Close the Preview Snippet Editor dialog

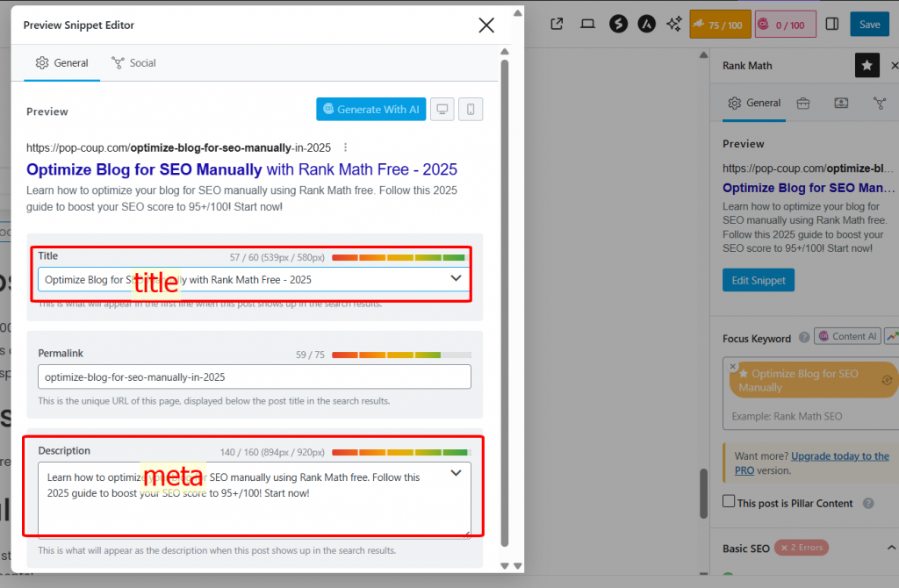click(486, 25)
